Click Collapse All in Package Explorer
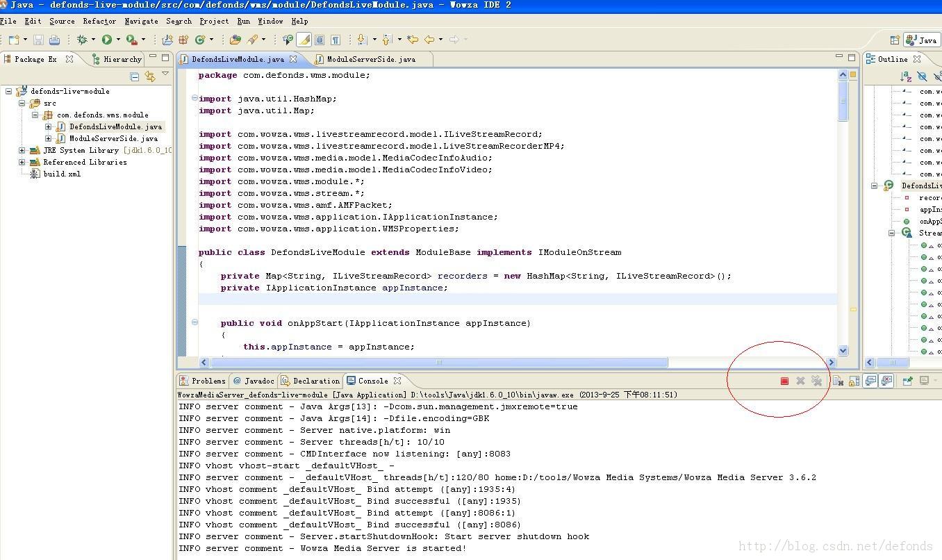Image resolution: width=942 pixels, height=560 pixels. pyautogui.click(x=135, y=76)
